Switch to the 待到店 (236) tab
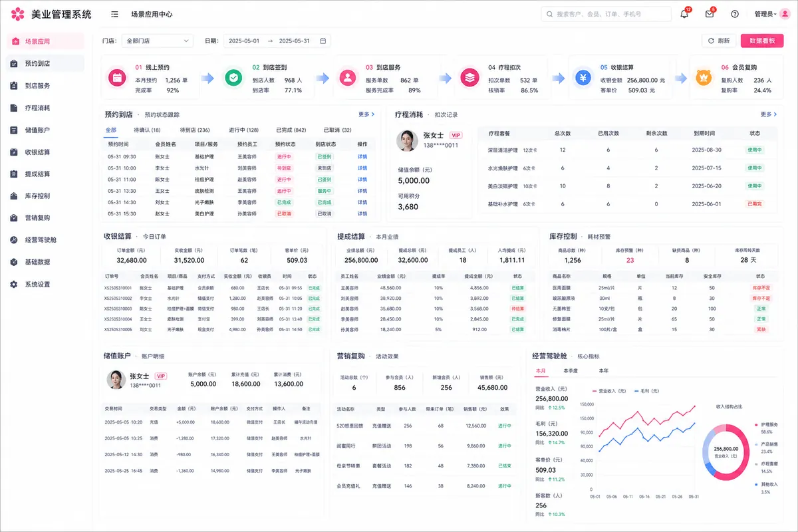 pyautogui.click(x=195, y=130)
